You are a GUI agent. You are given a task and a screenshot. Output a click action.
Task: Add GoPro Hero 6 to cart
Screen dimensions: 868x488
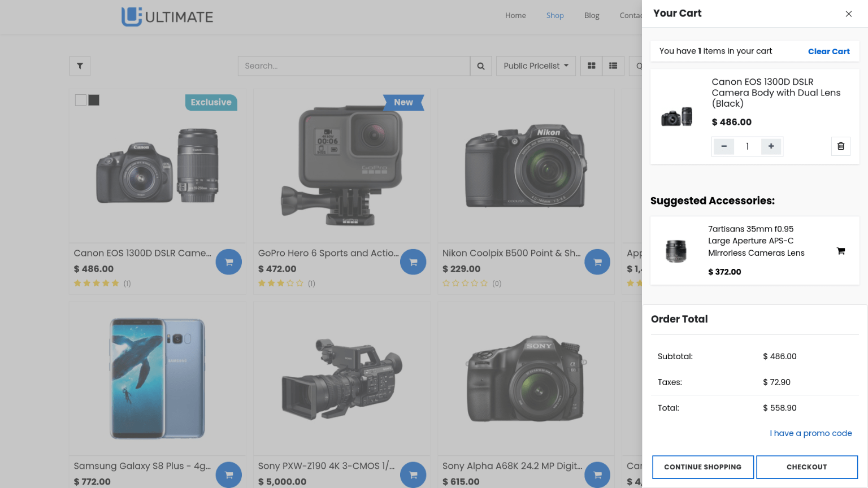(413, 262)
